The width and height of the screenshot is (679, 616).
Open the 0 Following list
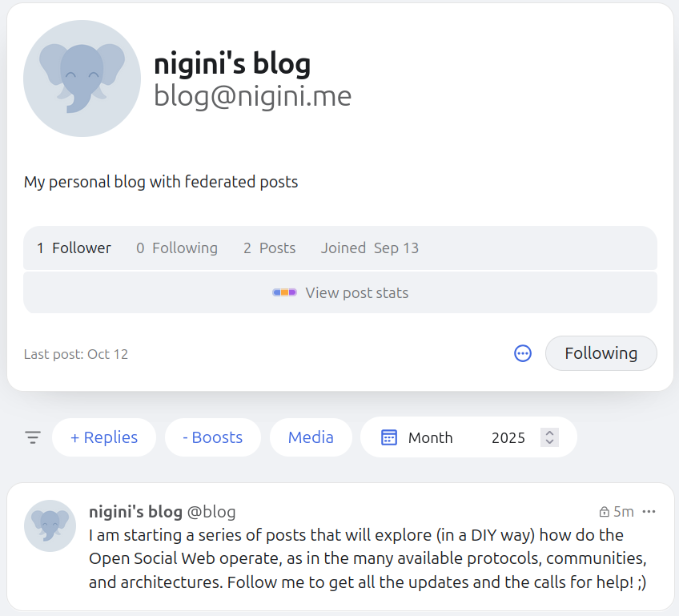tap(177, 248)
